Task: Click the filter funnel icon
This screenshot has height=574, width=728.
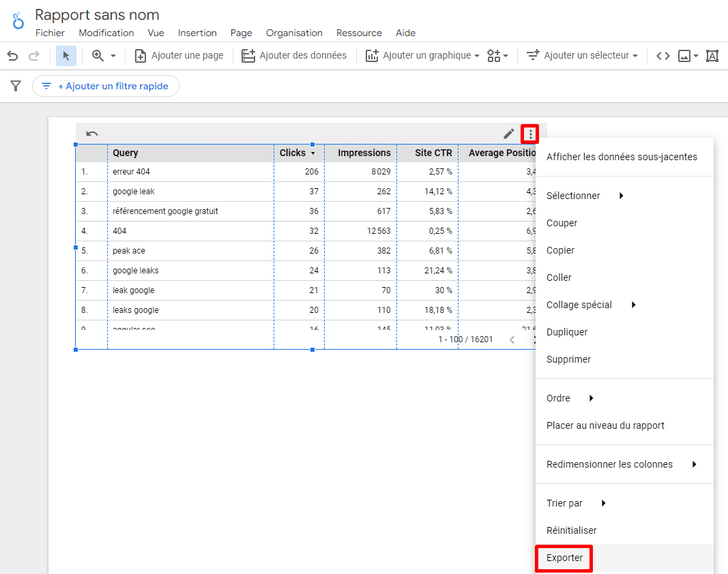Action: (x=16, y=86)
